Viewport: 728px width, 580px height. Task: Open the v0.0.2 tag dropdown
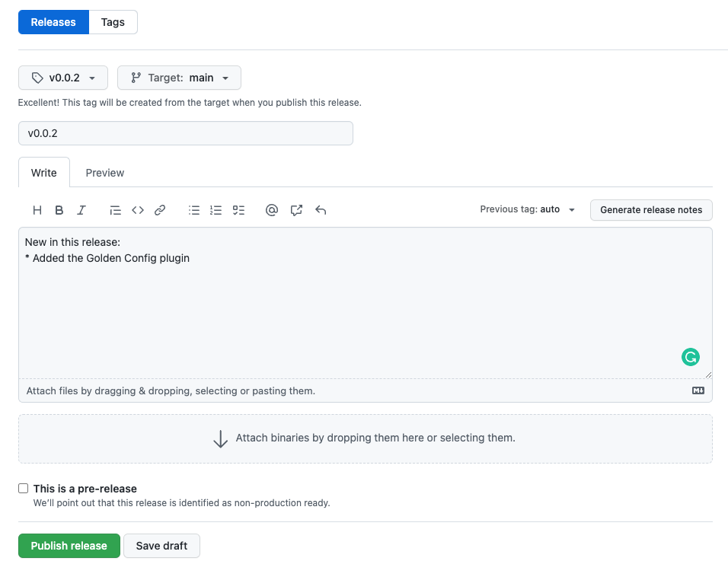tap(63, 78)
